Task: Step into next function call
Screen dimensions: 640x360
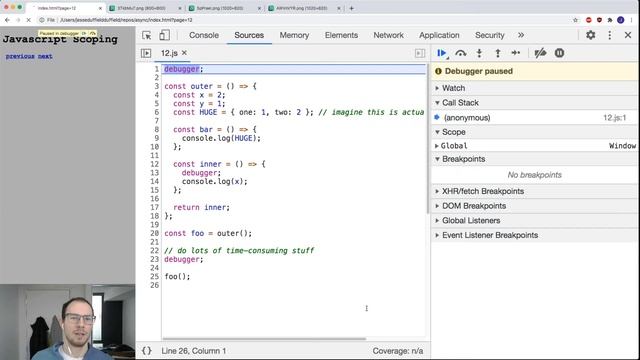Action: coord(479,53)
